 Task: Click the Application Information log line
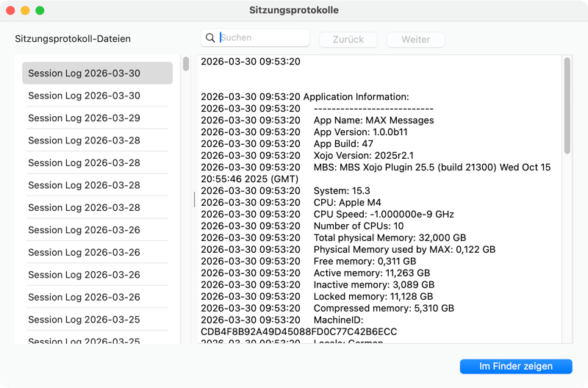click(x=305, y=97)
